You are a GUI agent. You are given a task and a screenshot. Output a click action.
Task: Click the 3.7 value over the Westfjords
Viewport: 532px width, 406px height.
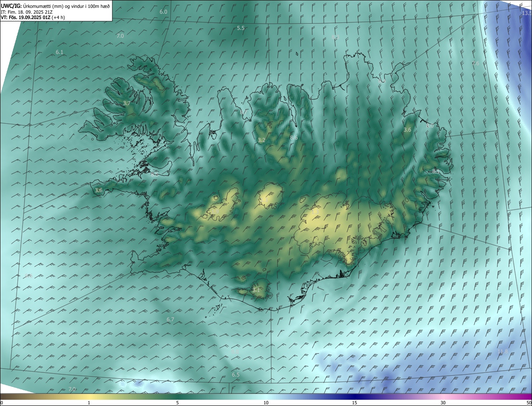coord(127,103)
